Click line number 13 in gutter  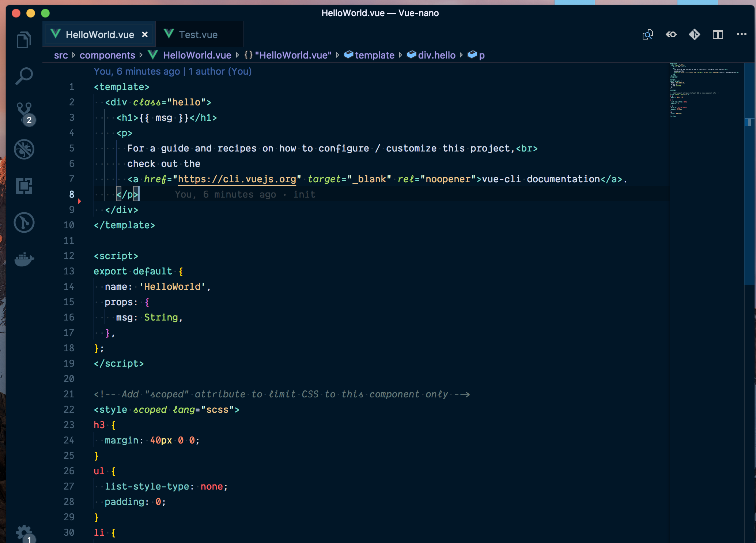pyautogui.click(x=69, y=271)
